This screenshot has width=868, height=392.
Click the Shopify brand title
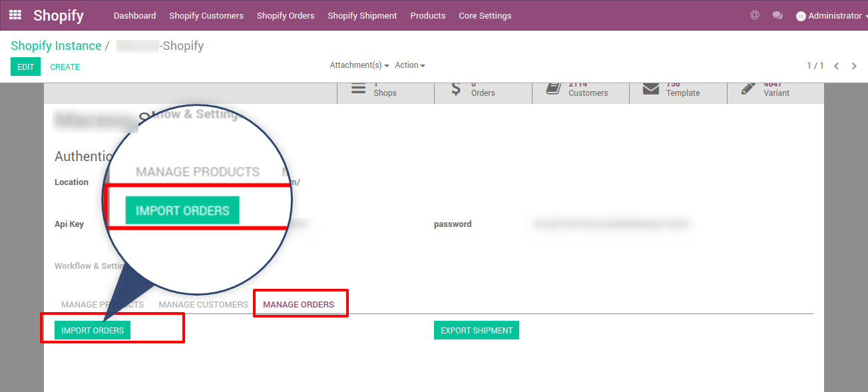coord(59,15)
